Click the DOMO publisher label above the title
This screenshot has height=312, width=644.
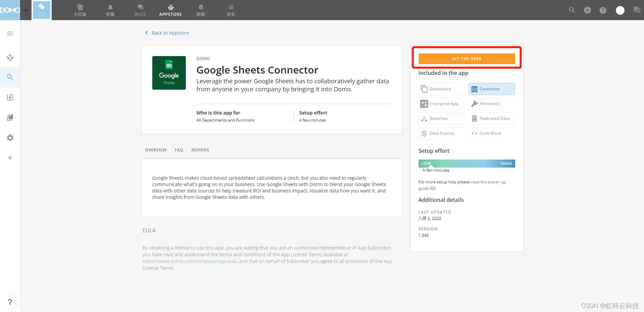pyautogui.click(x=203, y=59)
